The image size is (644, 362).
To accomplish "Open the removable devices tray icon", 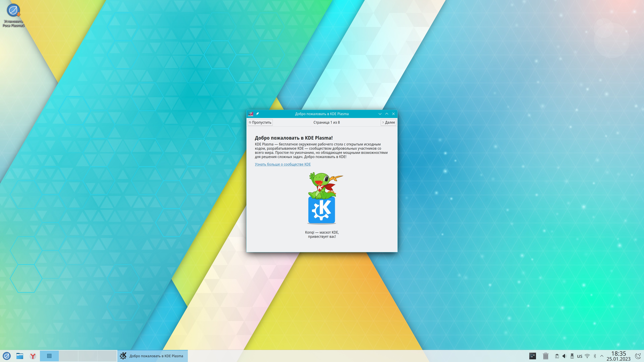I will tap(572, 356).
